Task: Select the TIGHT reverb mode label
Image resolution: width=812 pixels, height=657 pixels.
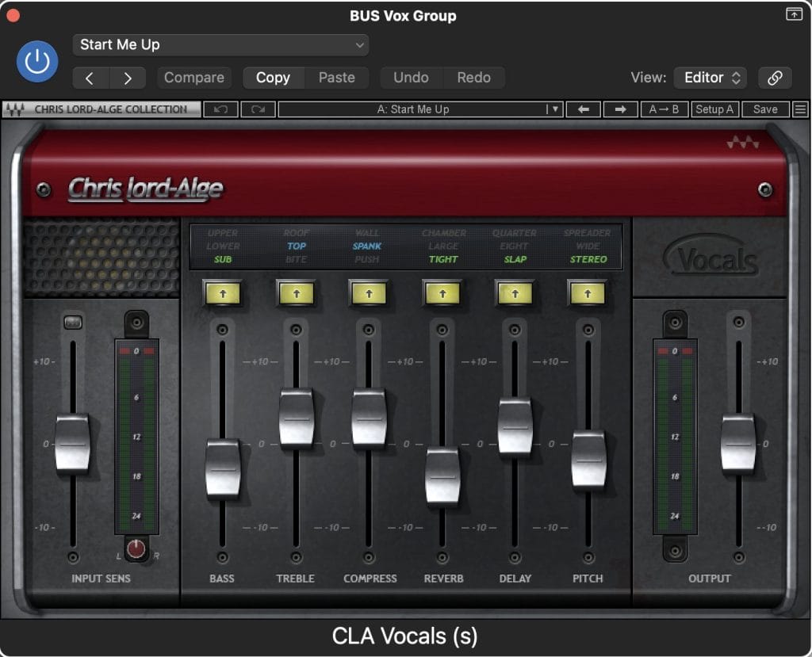Action: (443, 259)
